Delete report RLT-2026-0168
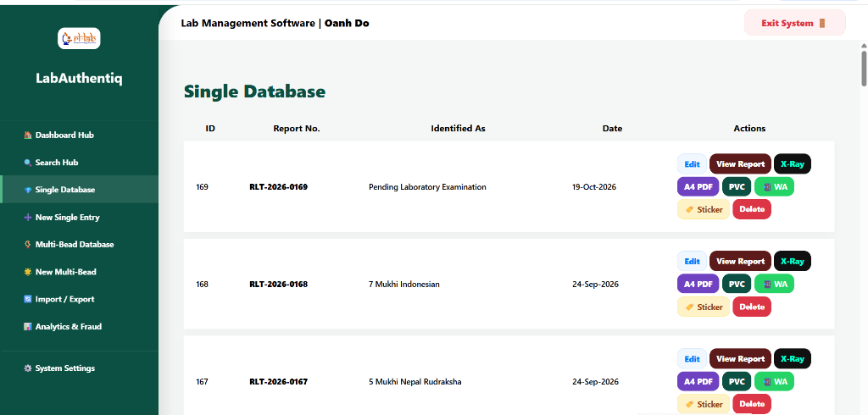This screenshot has height=415, width=868. pyautogui.click(x=752, y=307)
